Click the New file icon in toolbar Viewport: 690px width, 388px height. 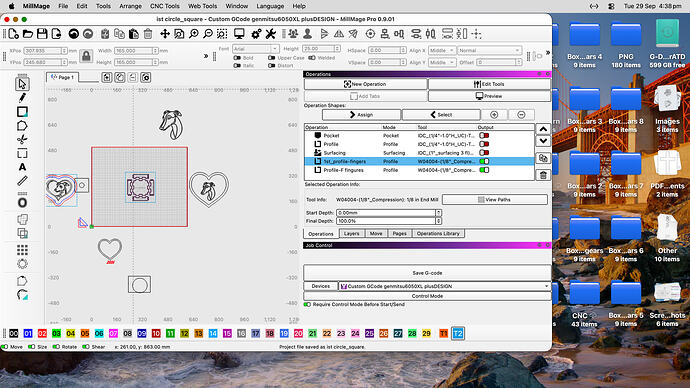click(13, 34)
